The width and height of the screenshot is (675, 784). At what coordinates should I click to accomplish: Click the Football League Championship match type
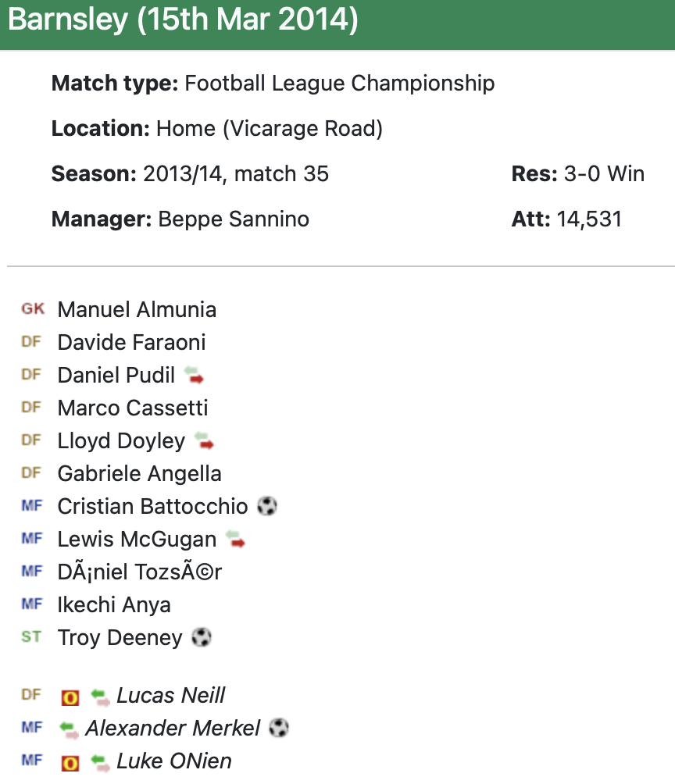(x=339, y=84)
